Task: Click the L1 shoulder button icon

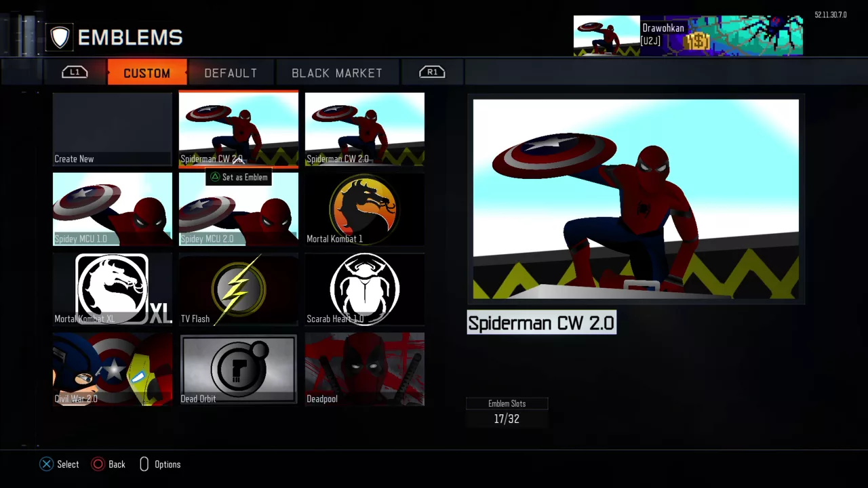Action: 75,72
